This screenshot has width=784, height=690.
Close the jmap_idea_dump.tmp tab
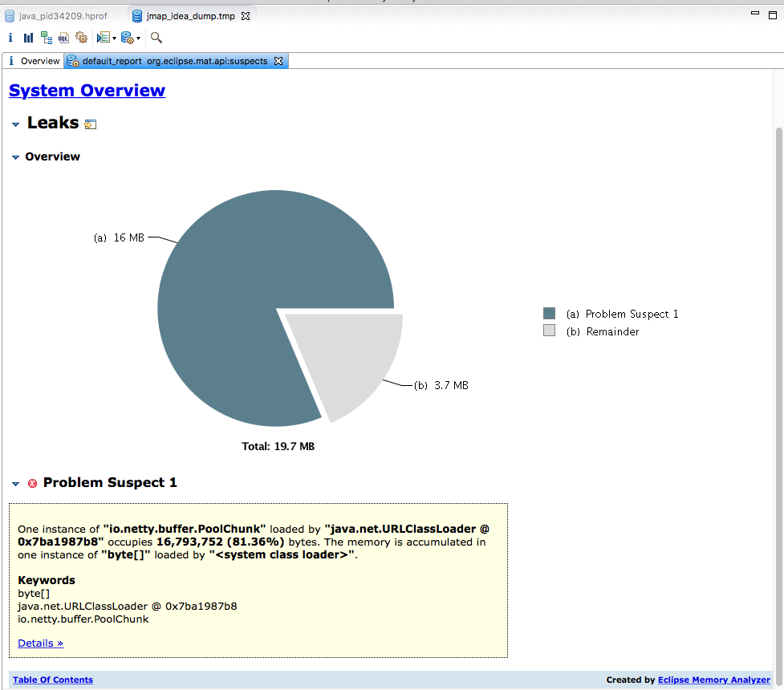246,16
